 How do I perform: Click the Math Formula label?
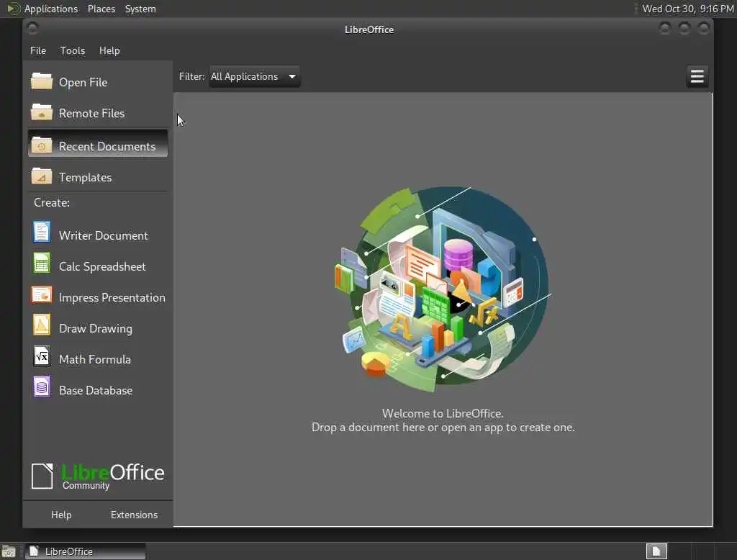tap(95, 360)
